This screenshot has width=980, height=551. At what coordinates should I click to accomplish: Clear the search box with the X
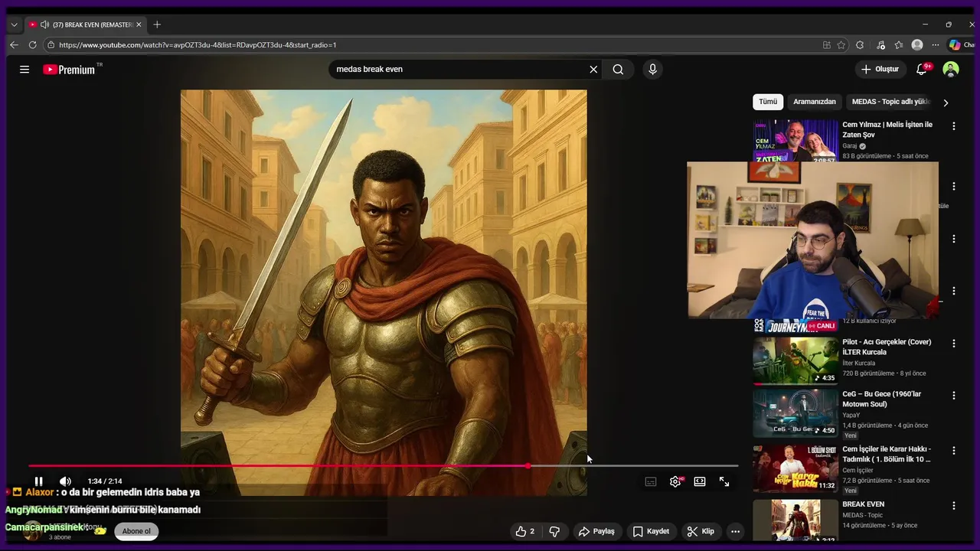(x=593, y=70)
